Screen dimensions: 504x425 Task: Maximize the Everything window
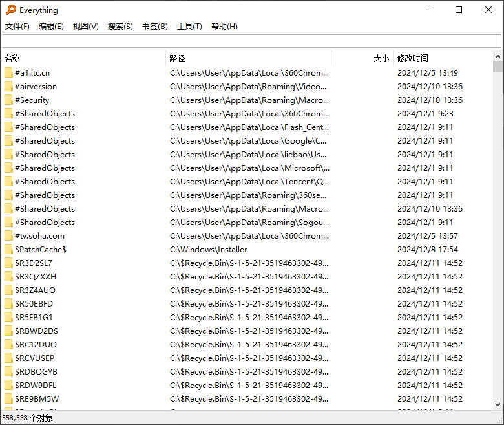click(459, 10)
